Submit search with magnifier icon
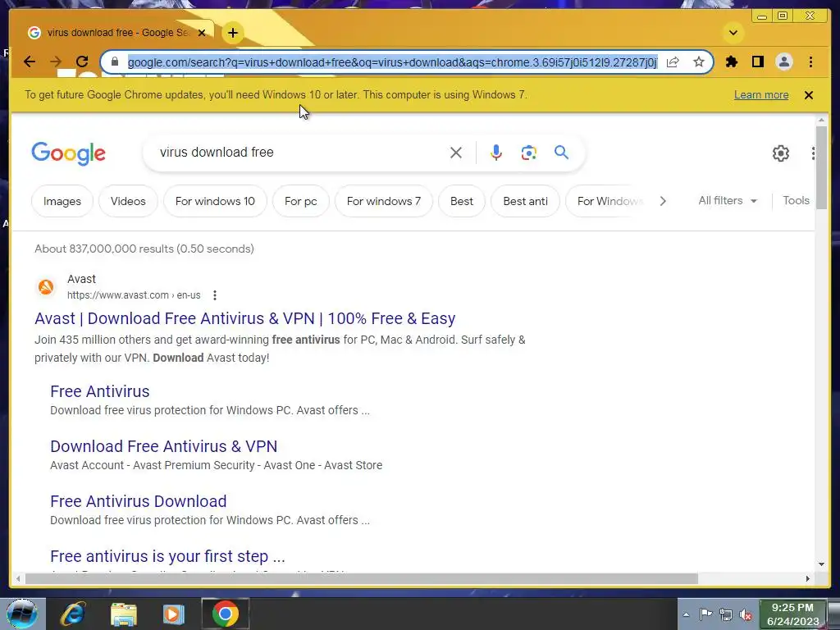840x630 pixels. tap(561, 153)
